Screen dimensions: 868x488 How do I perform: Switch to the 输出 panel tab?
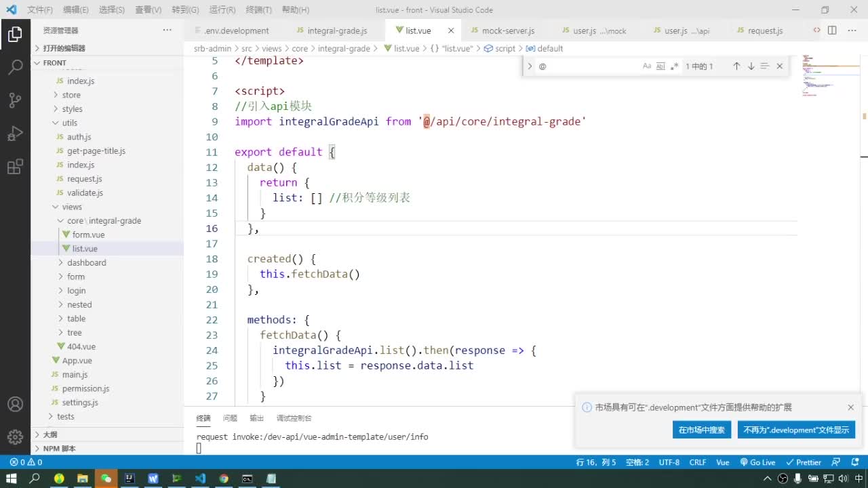coord(256,418)
